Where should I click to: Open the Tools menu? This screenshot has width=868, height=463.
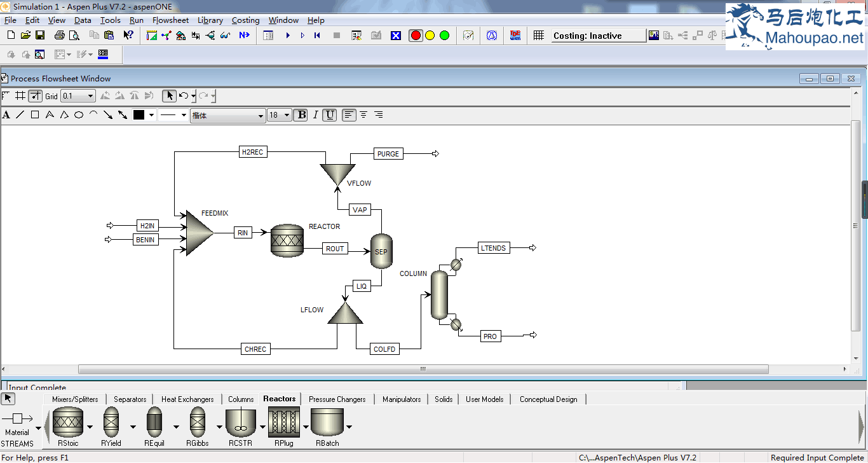(110, 20)
